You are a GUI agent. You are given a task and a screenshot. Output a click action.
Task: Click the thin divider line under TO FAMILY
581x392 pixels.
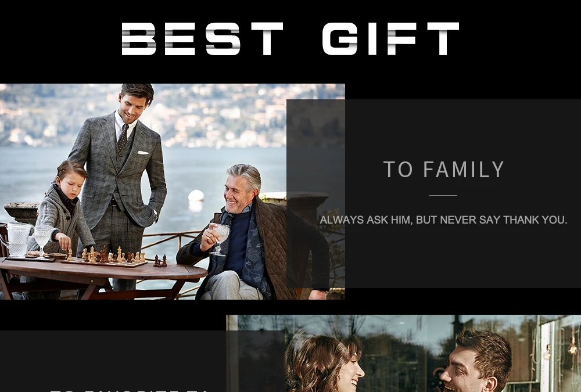(x=443, y=195)
